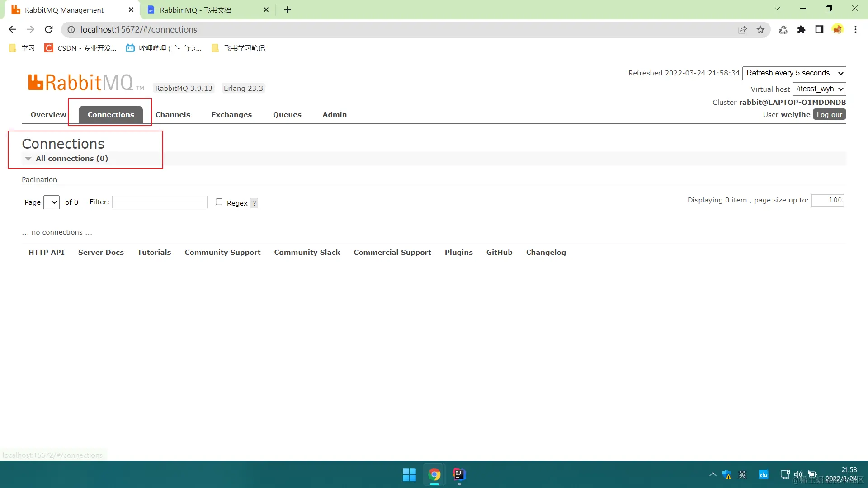Open the Page number dropdown
Screen dimensions: 868x488
click(52, 202)
